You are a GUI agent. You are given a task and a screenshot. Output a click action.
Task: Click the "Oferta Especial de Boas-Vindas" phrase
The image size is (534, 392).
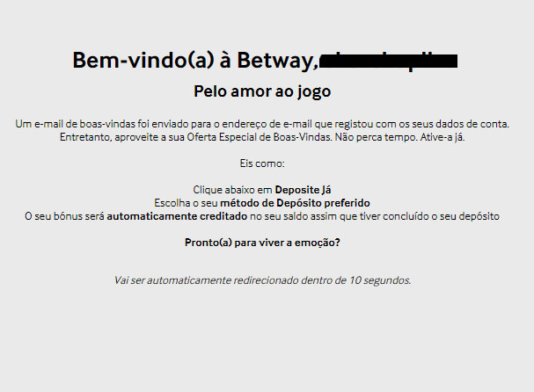tap(260, 137)
